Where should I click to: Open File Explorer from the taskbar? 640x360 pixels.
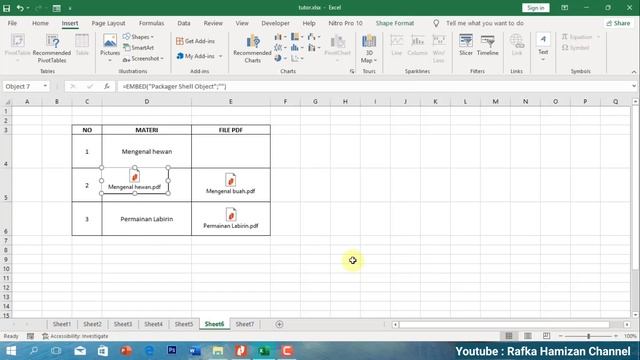tap(218, 351)
